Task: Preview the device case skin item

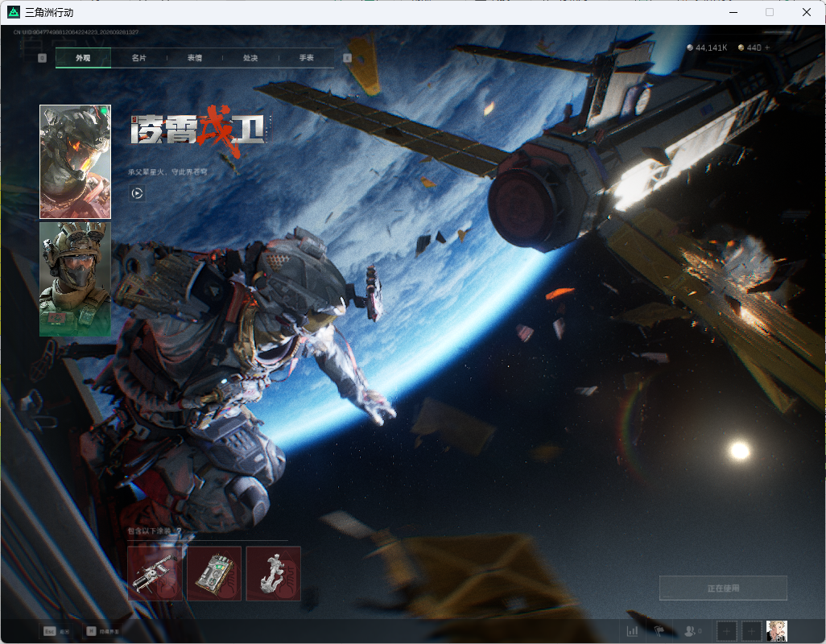Action: [214, 573]
